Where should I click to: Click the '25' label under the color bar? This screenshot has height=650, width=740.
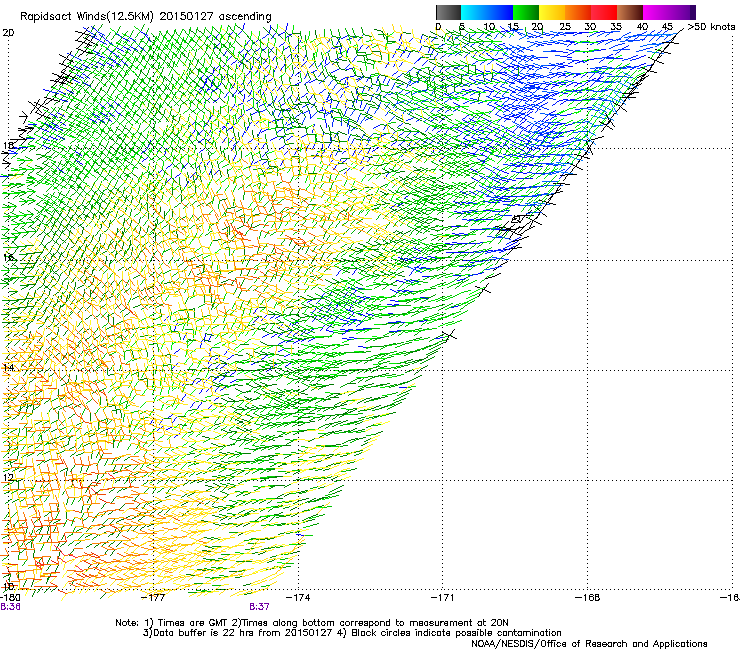point(565,27)
